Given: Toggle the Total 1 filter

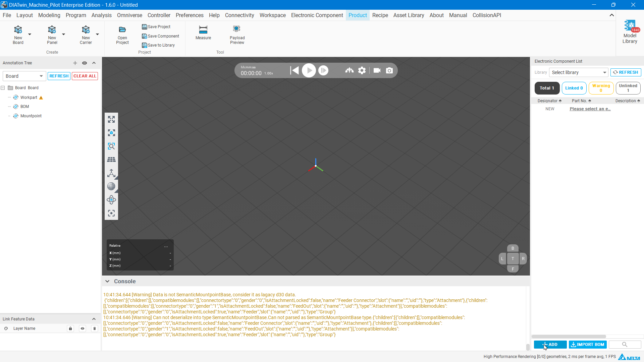Looking at the screenshot, I should (x=547, y=88).
